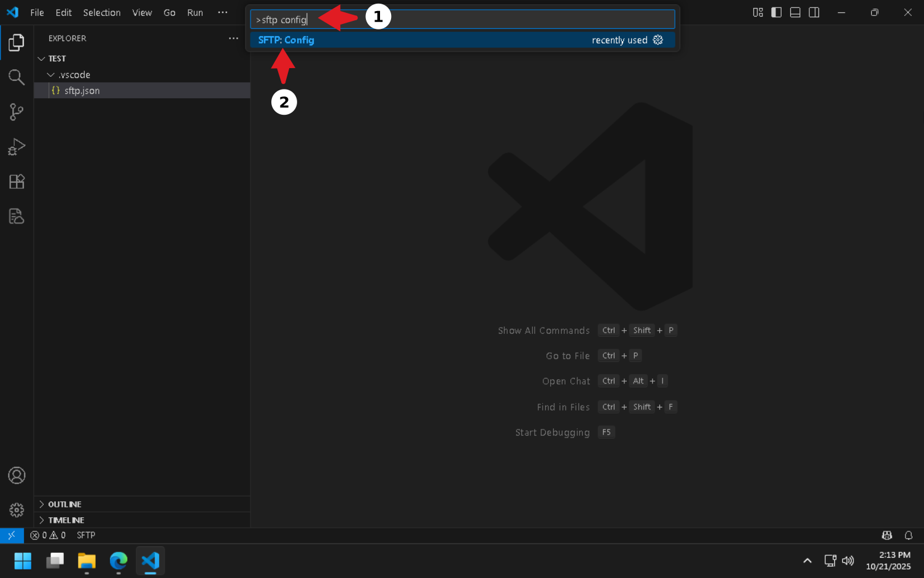The width and height of the screenshot is (924, 578).
Task: Open the Run and Debug view
Action: tap(17, 147)
